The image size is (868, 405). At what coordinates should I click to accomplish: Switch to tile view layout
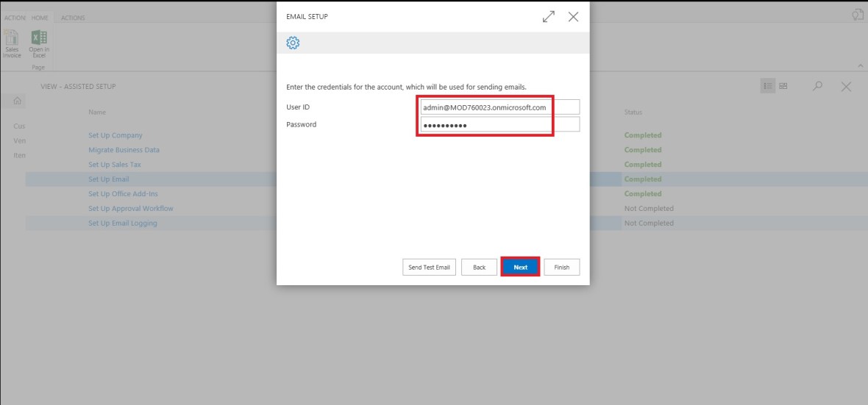coord(783,86)
